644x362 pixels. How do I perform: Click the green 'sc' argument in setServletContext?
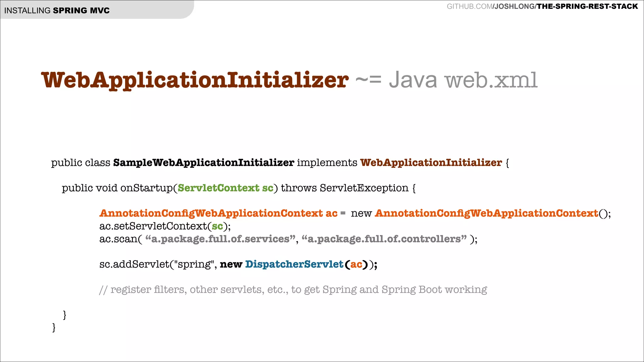[x=217, y=226]
